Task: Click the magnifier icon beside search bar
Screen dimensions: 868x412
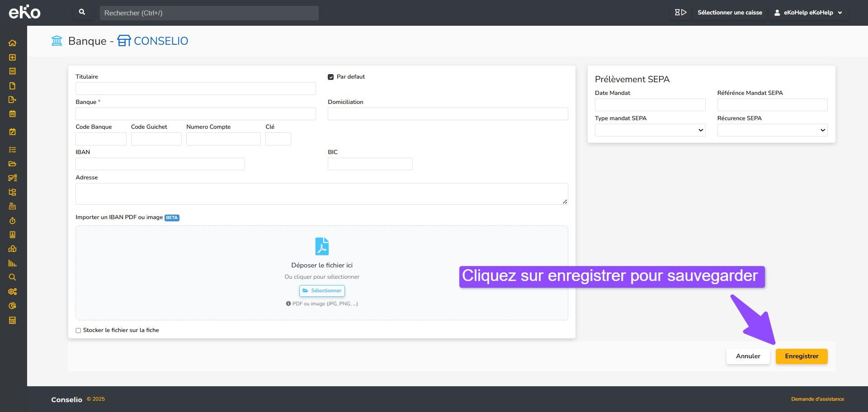Action: (82, 13)
